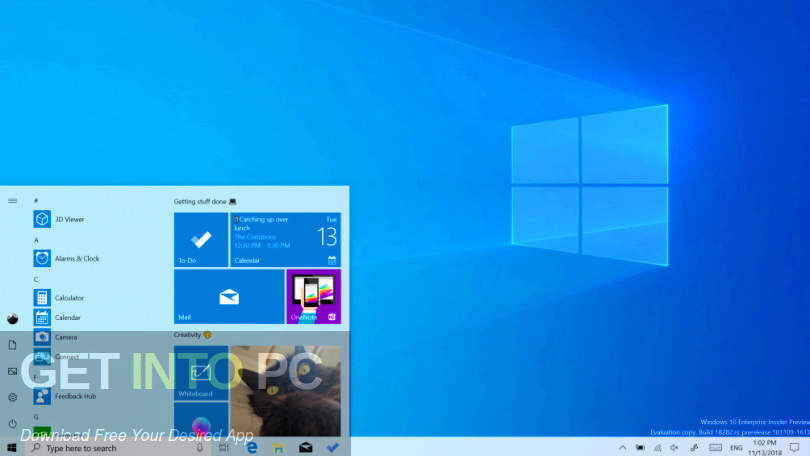This screenshot has height=456, width=810.
Task: Click the volume speaker tray icon
Action: click(675, 448)
